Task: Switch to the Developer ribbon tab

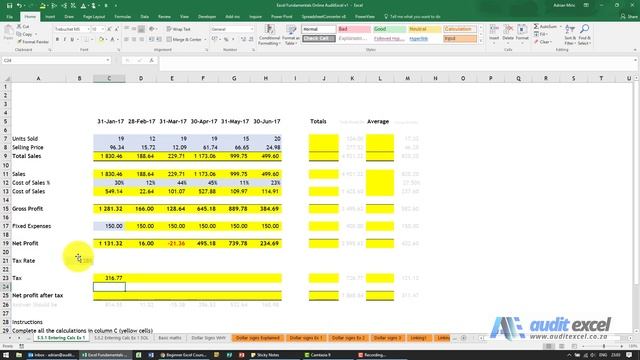Action: [207, 17]
